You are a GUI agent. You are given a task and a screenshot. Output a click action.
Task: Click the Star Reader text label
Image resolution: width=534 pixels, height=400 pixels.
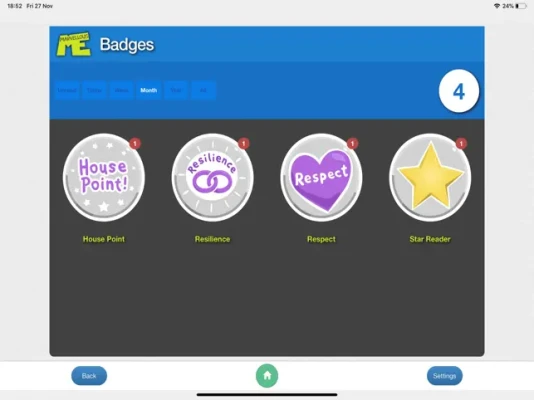tap(430, 239)
